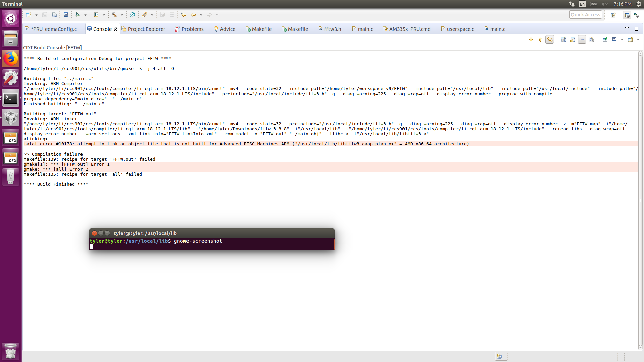Jump to Previous Error arrow
This screenshot has width=644, height=362.
pyautogui.click(x=540, y=40)
